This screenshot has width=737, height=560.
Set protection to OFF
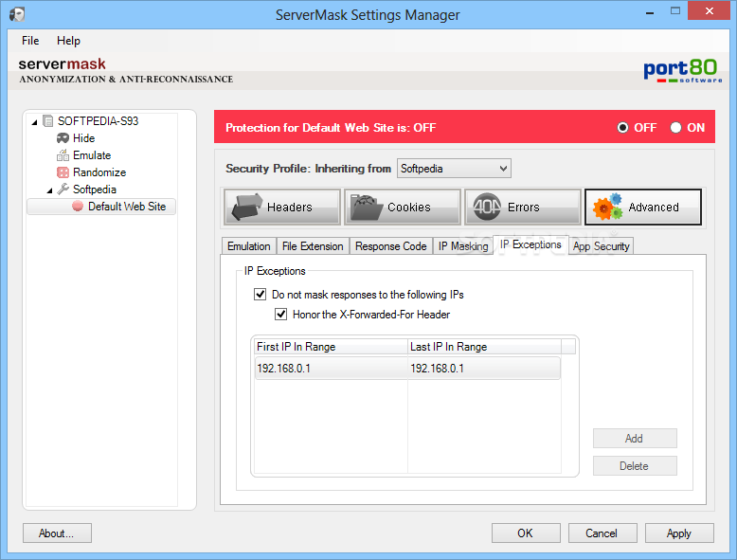click(622, 127)
